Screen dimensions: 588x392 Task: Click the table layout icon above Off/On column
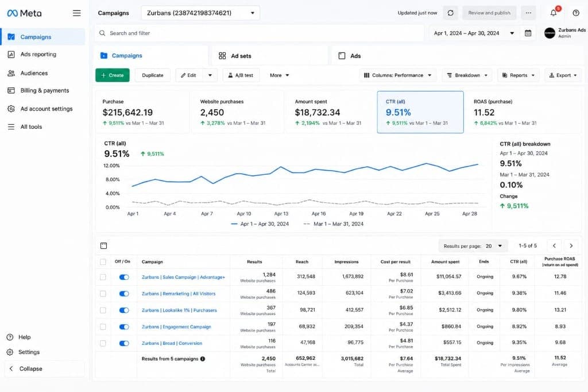click(104, 245)
